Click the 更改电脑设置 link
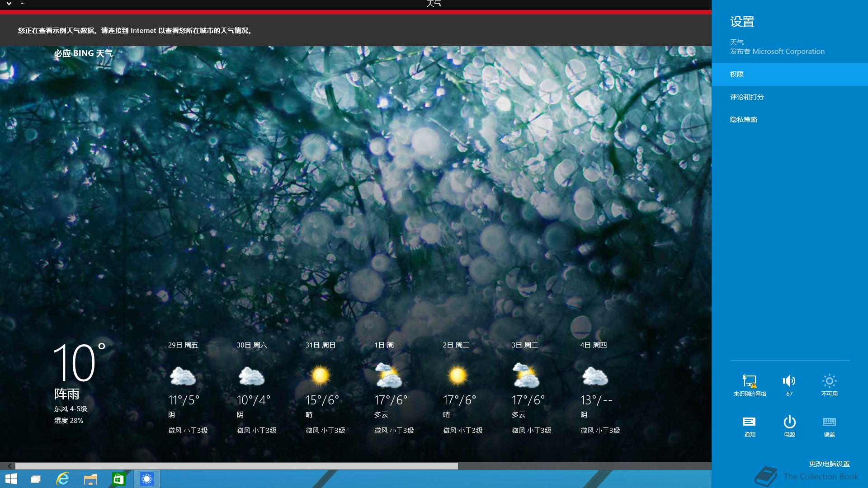The height and width of the screenshot is (488, 868). (x=829, y=464)
